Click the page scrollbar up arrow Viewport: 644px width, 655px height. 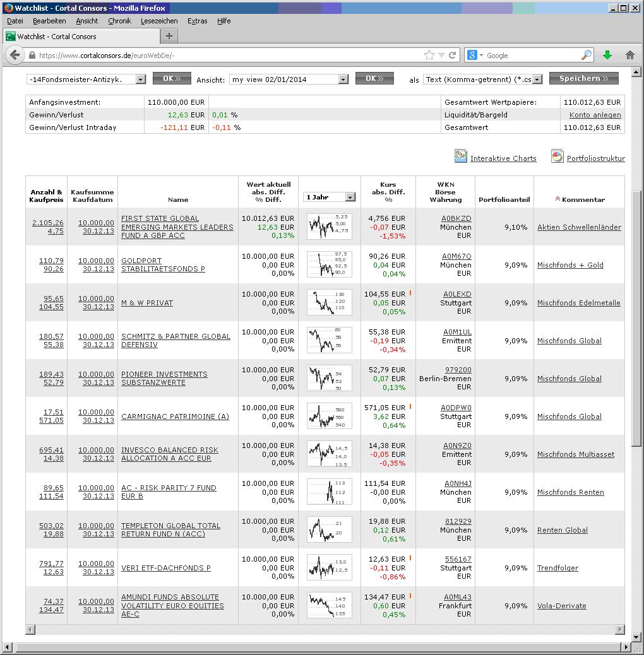[636, 72]
